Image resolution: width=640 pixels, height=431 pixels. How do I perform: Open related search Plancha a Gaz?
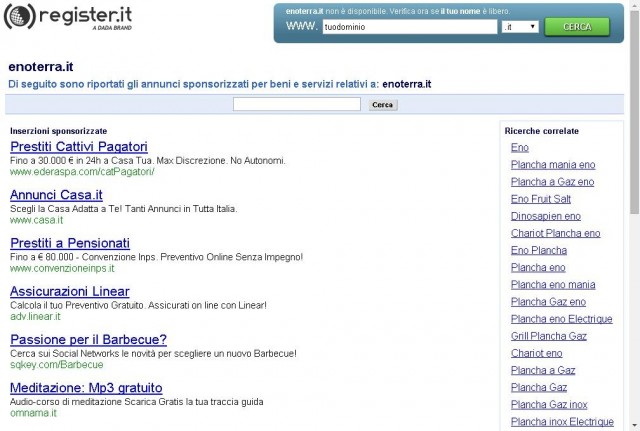point(543,370)
